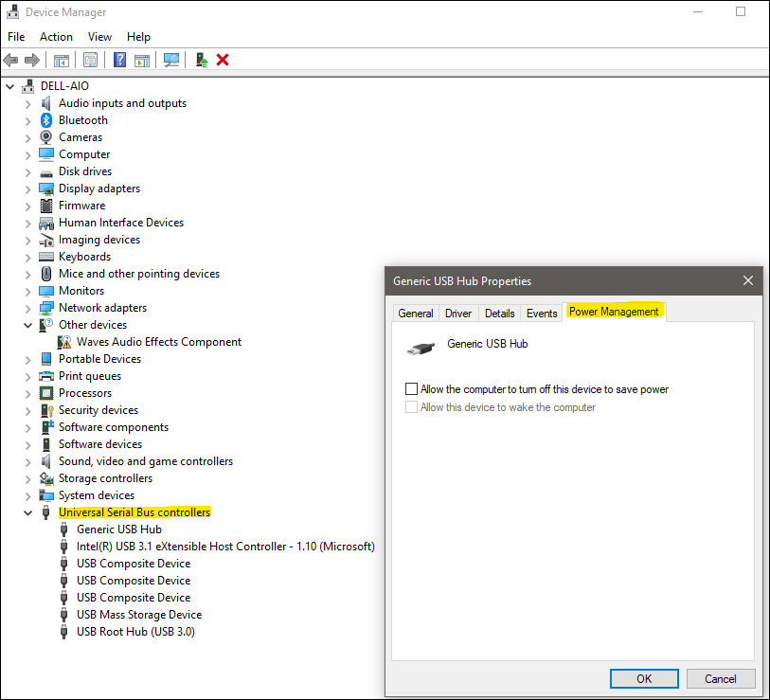Click the Mice and other pointing devices icon
The image size is (770, 700).
tap(46, 274)
